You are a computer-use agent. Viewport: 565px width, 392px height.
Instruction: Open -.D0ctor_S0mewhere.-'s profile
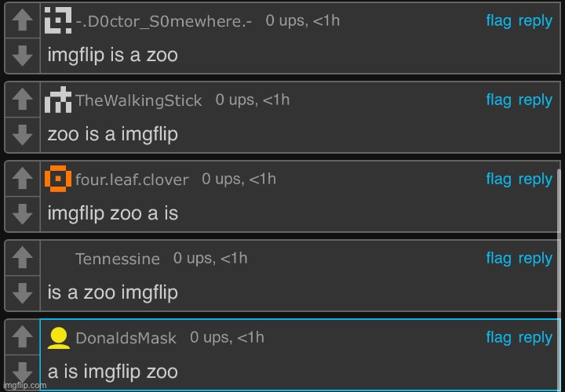164,22
